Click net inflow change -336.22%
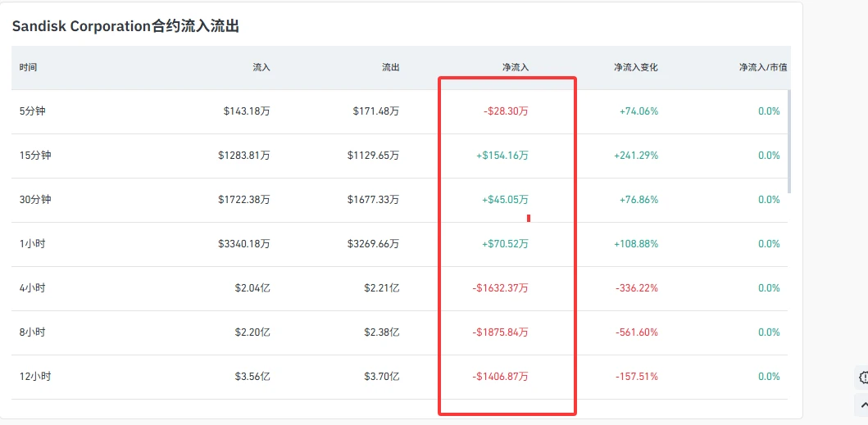 (637, 288)
